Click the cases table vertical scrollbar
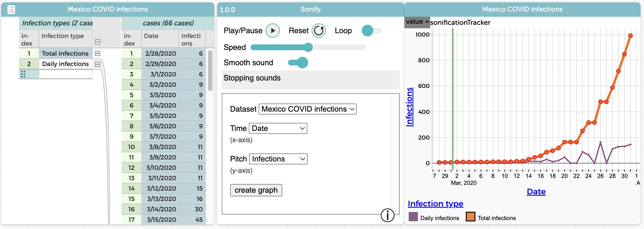Viewport: 644px width, 229px height. pyautogui.click(x=210, y=71)
